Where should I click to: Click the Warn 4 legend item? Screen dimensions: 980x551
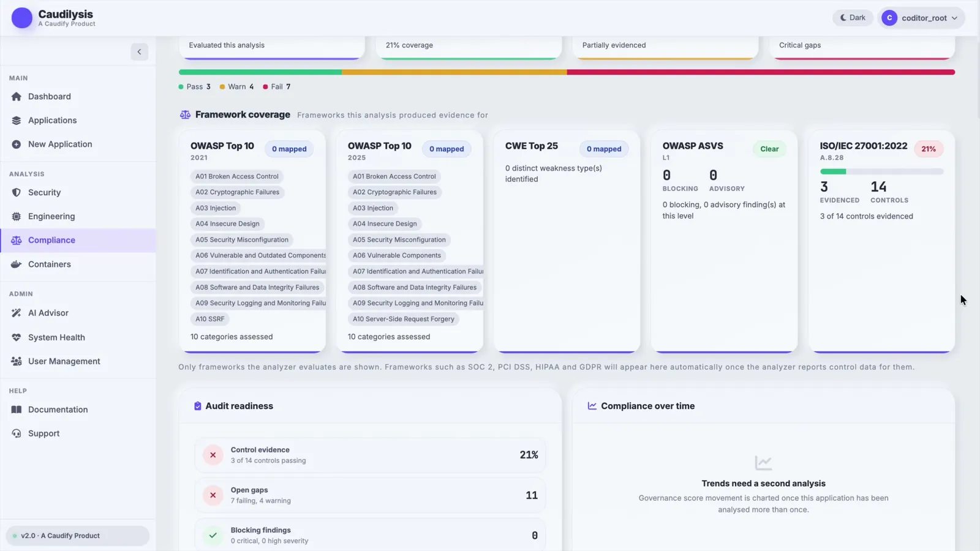236,87
